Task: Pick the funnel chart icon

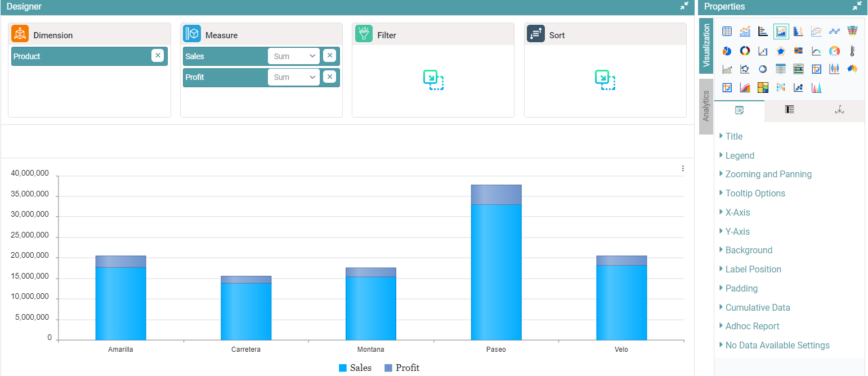Action: pyautogui.click(x=852, y=32)
